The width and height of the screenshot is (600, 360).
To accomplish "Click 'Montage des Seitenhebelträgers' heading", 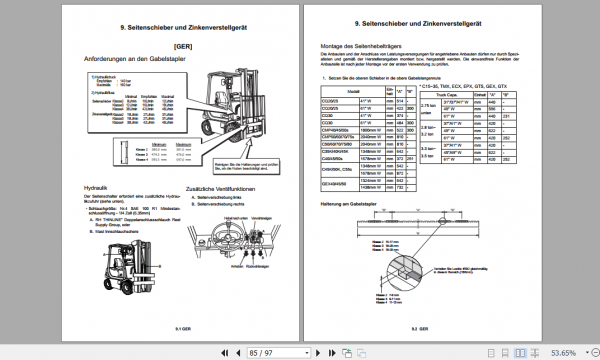I will pyautogui.click(x=361, y=46).
